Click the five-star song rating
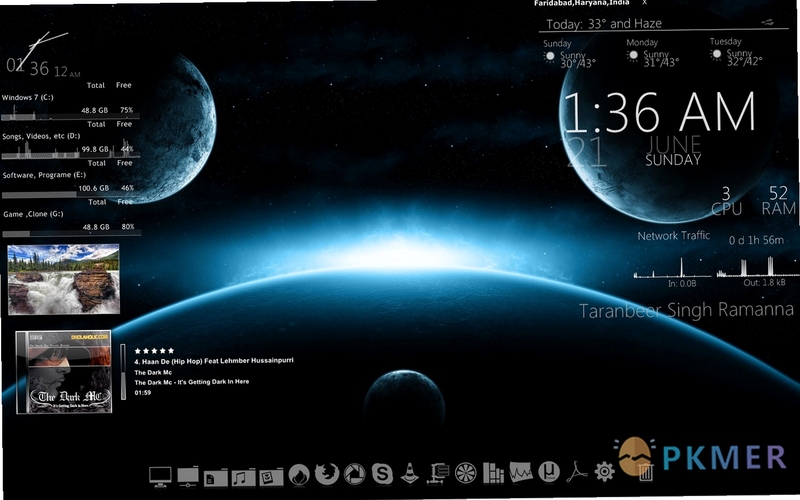800x500 pixels. point(154,351)
